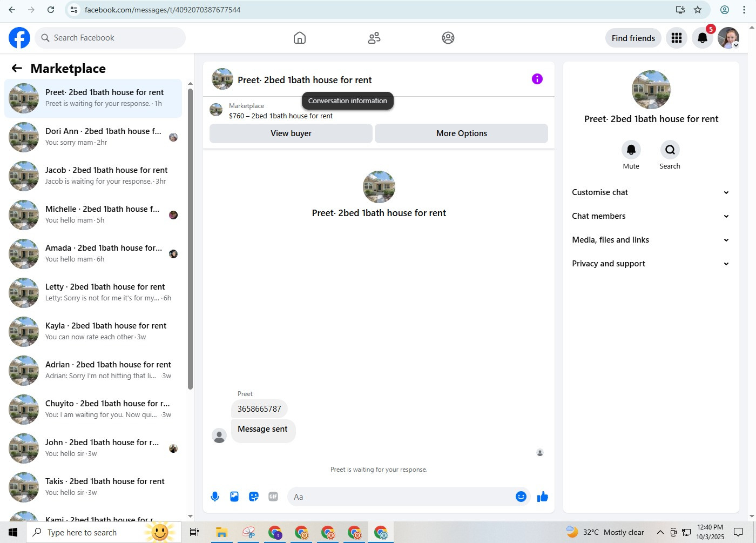The image size is (756, 543).
Task: Click the Find friends button
Action: point(633,38)
